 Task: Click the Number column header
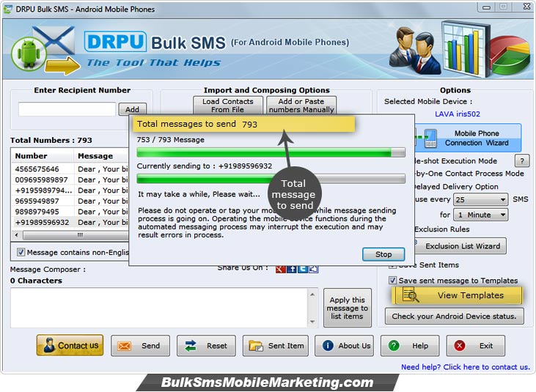point(43,156)
